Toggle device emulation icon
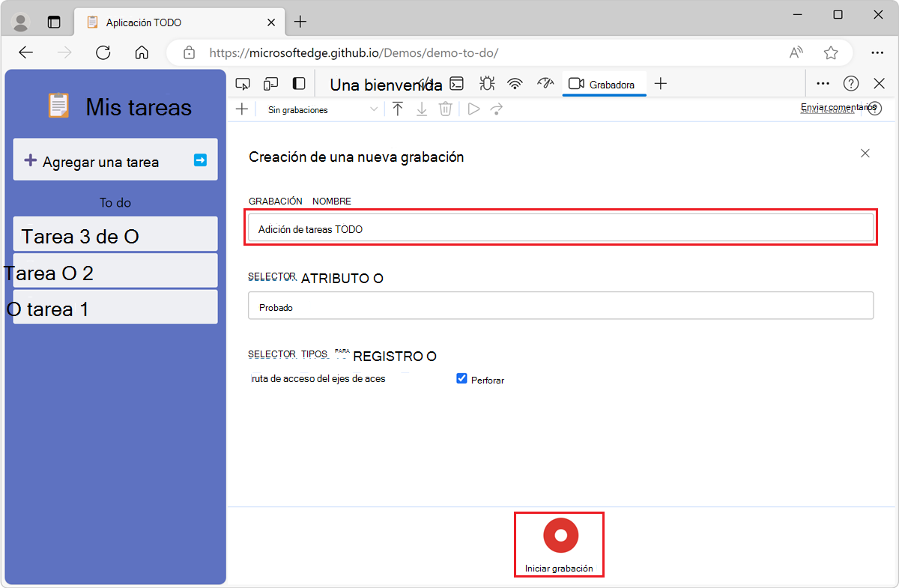Screen dimensions: 899x588 click(270, 84)
